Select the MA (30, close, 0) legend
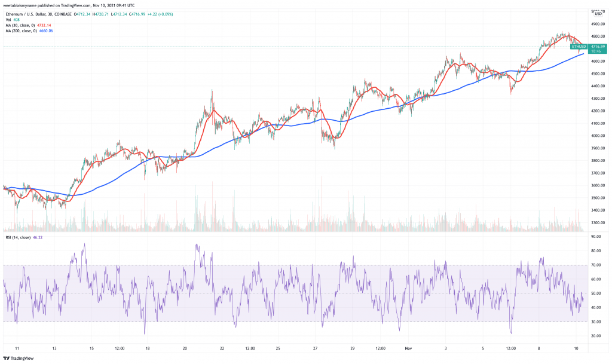The height and width of the screenshot is (364, 612). (x=20, y=25)
